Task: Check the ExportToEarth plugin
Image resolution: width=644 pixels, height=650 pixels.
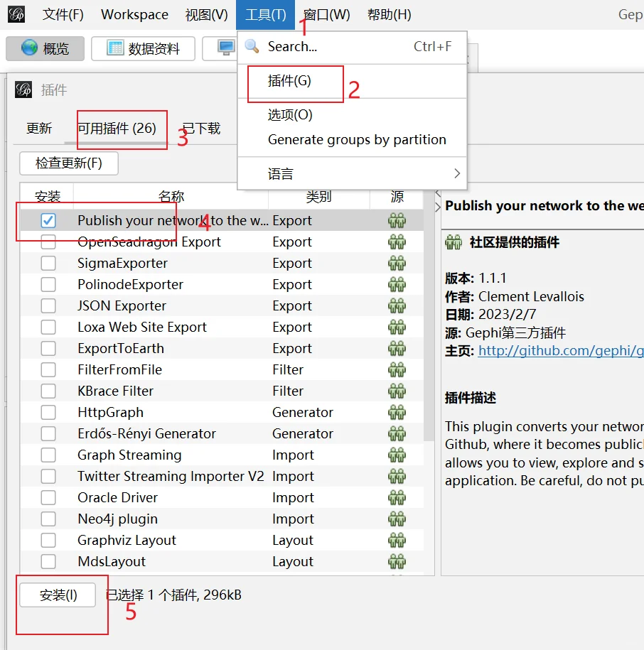Action: pos(48,349)
